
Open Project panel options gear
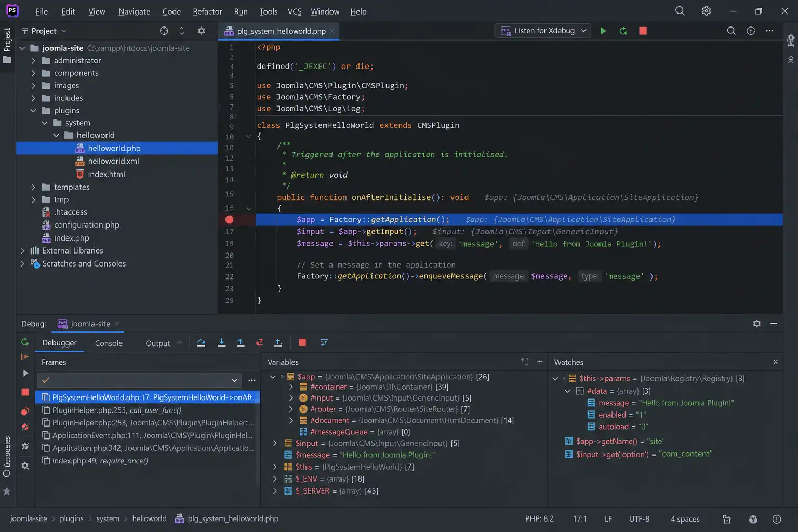(x=201, y=31)
